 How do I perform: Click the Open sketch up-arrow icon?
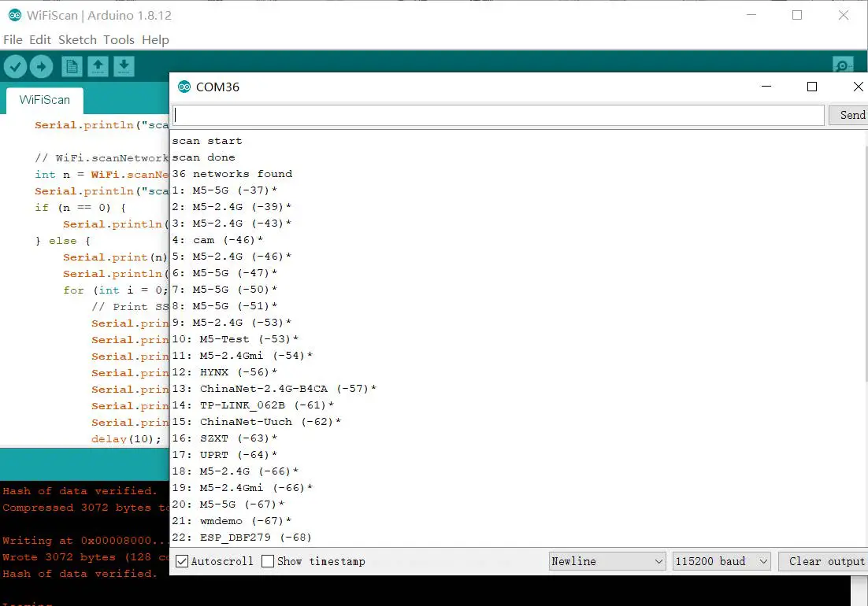click(98, 67)
